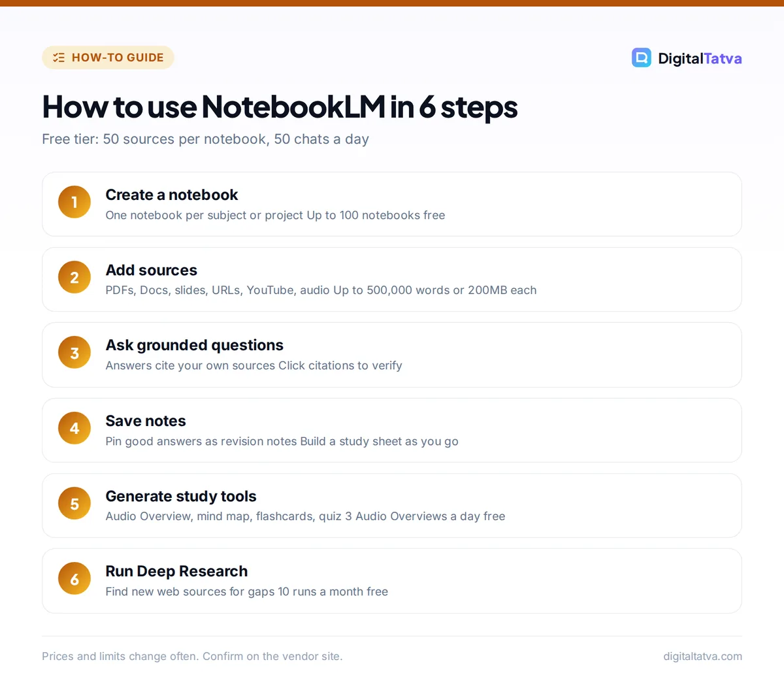The width and height of the screenshot is (784, 694).
Task: Click the DigitalTatva brand name
Action: click(700, 58)
